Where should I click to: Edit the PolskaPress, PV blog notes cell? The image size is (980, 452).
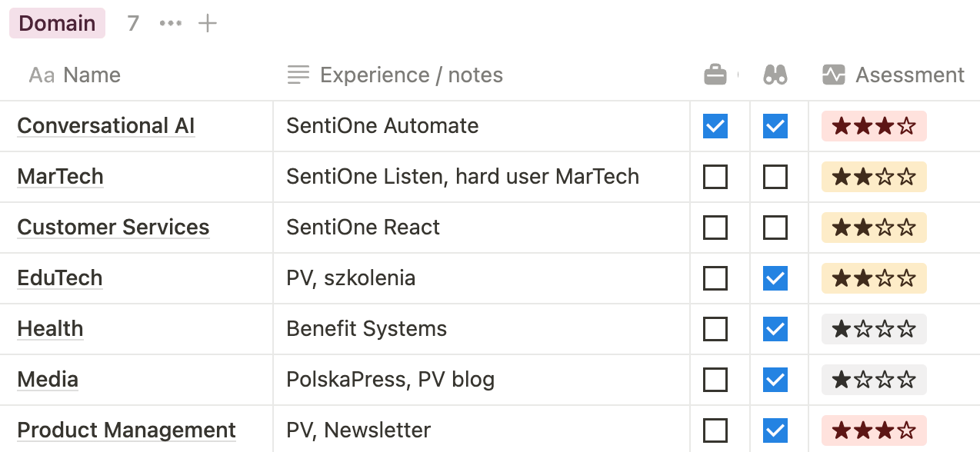tap(390, 380)
